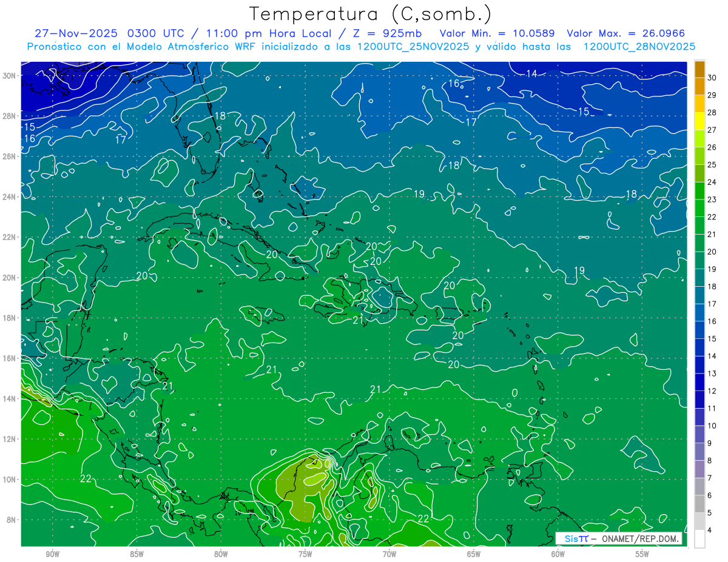Click the "18N" latitude axis label
This screenshot has width=728, height=562.
[x=10, y=318]
